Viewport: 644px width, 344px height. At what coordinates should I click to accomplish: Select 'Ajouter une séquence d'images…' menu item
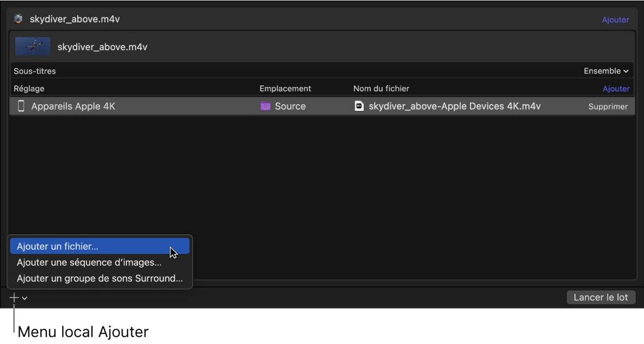point(89,263)
